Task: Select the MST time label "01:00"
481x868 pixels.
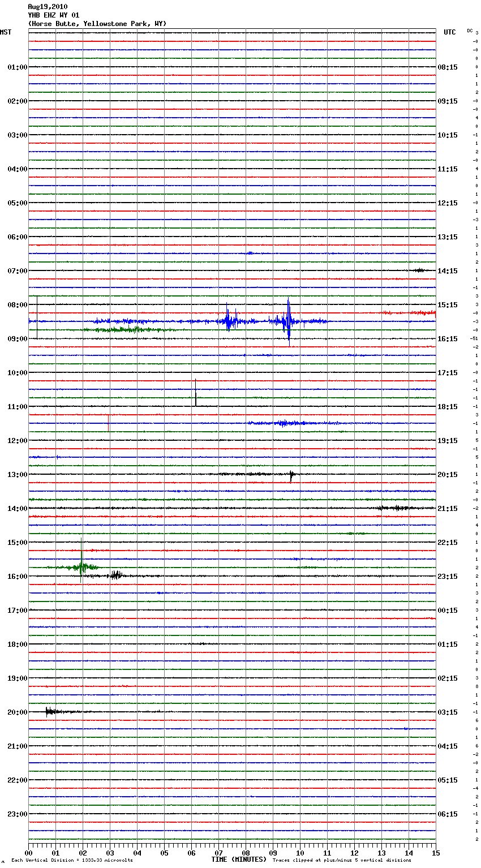Action: pyautogui.click(x=18, y=67)
